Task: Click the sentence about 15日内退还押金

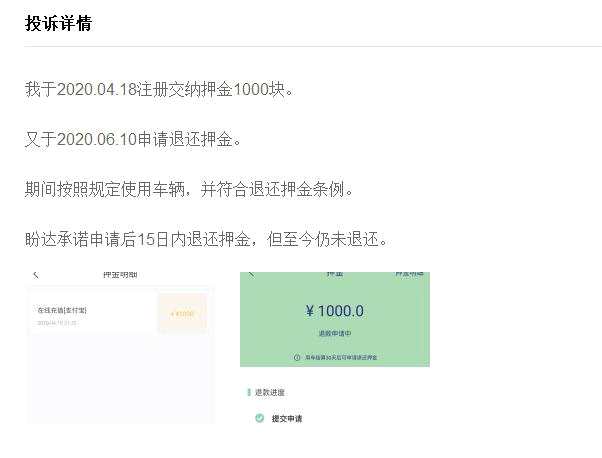Action: point(207,239)
